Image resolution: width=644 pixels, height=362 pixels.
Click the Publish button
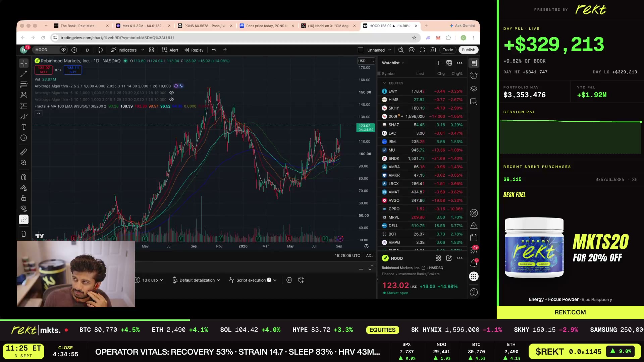click(x=468, y=50)
